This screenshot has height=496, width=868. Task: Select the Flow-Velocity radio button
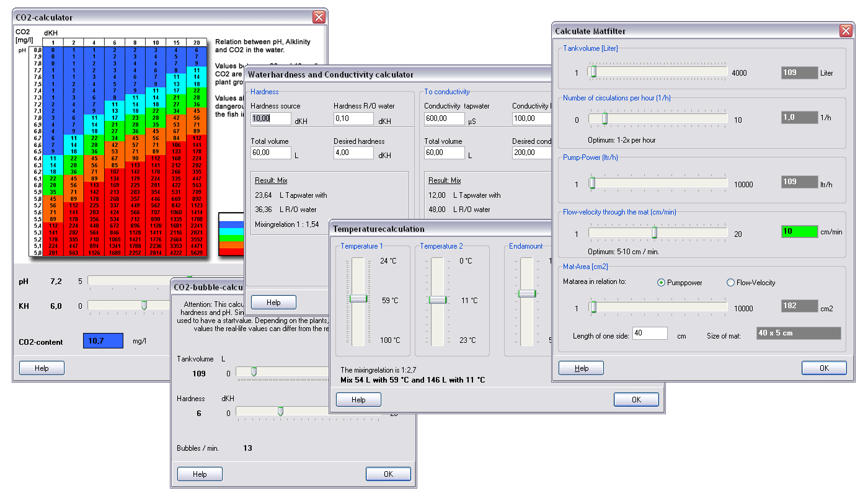point(730,282)
